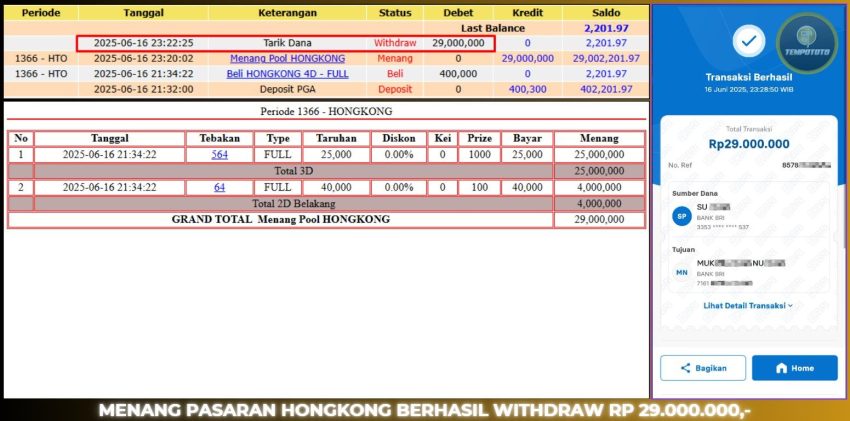Viewport: 850px width, 421px height.
Task: Click the Periode column header
Action: (x=41, y=13)
